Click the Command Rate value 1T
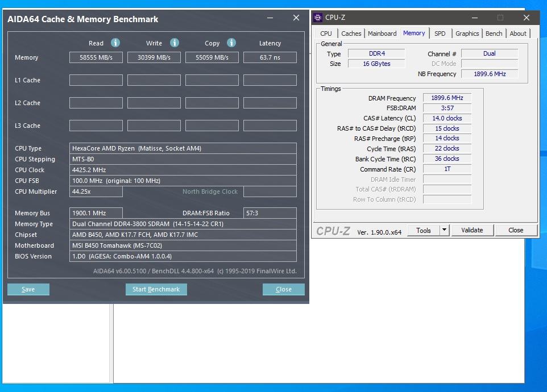 coord(447,169)
